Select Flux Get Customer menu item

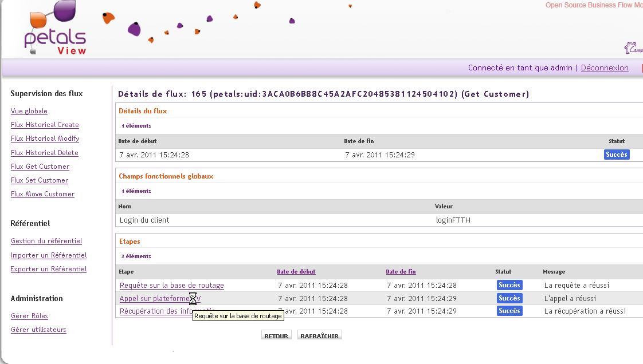(40, 167)
